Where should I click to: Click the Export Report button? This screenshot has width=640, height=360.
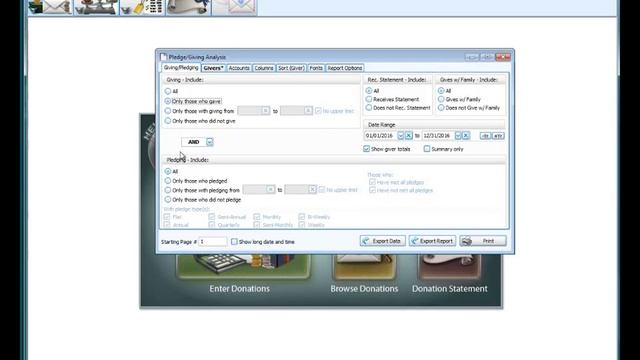(x=432, y=241)
